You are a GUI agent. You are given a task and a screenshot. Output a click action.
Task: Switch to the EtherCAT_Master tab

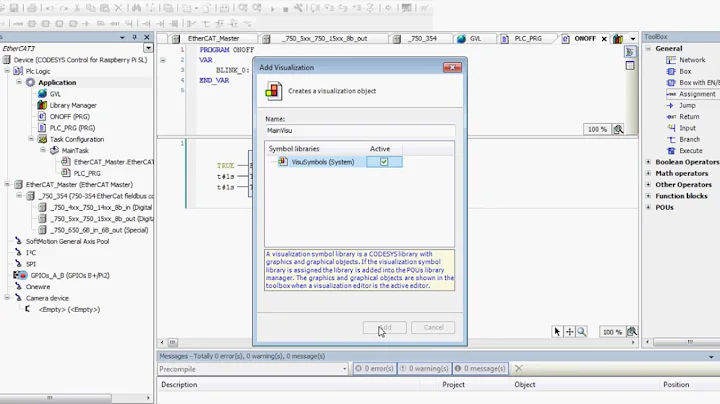pyautogui.click(x=214, y=39)
